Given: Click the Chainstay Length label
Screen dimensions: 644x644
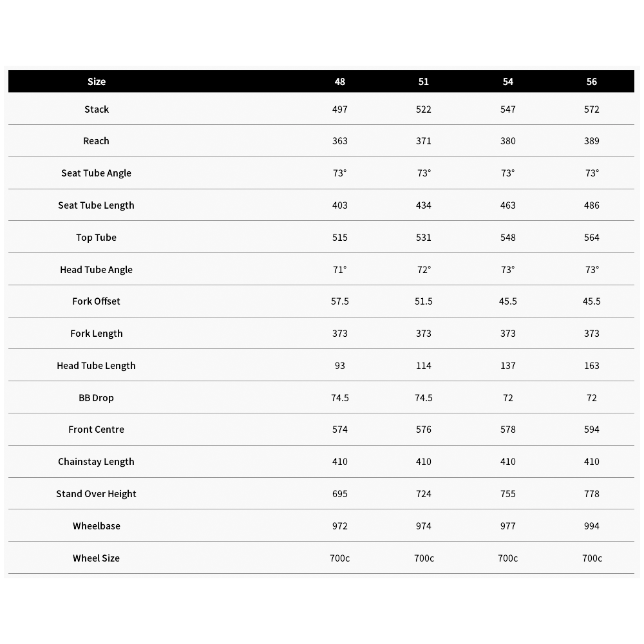Looking at the screenshot, I should click(96, 462).
